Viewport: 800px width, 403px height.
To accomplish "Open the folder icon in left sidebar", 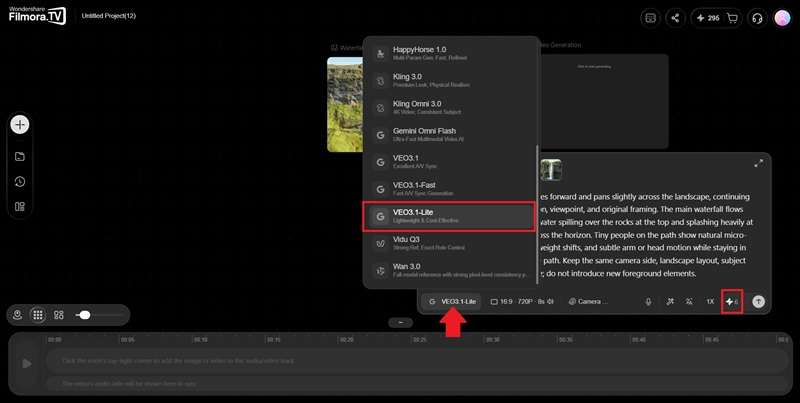I will coord(20,157).
